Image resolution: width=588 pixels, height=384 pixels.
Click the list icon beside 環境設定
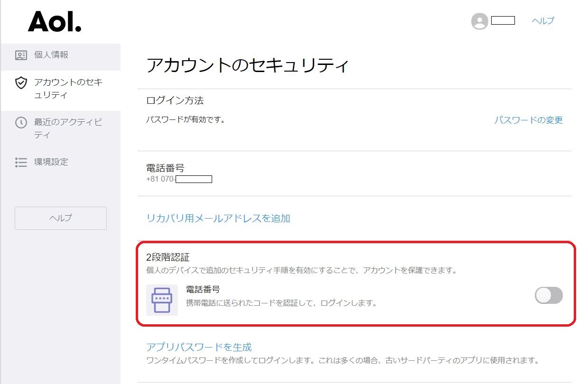pyautogui.click(x=21, y=163)
